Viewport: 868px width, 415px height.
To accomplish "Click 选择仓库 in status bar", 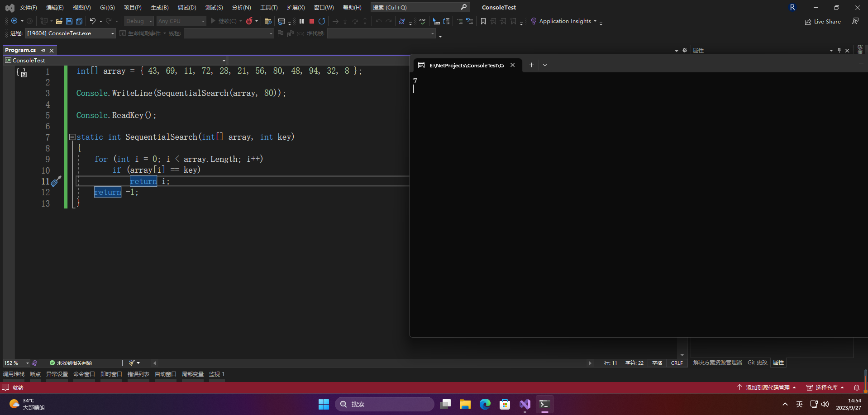I will 826,387.
